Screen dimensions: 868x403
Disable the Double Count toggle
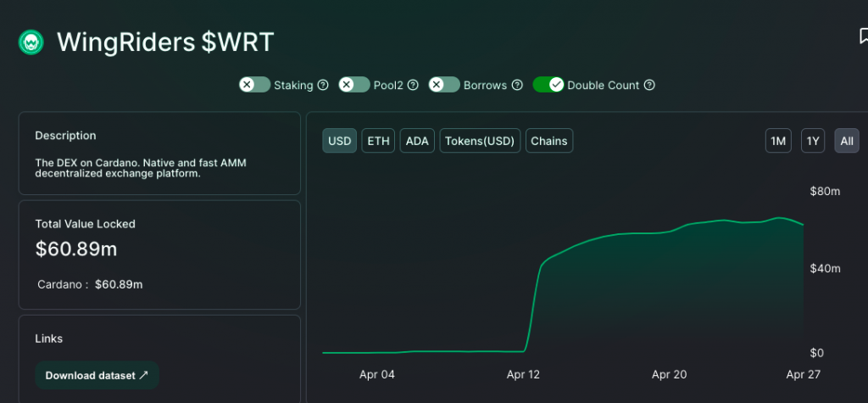click(x=548, y=85)
